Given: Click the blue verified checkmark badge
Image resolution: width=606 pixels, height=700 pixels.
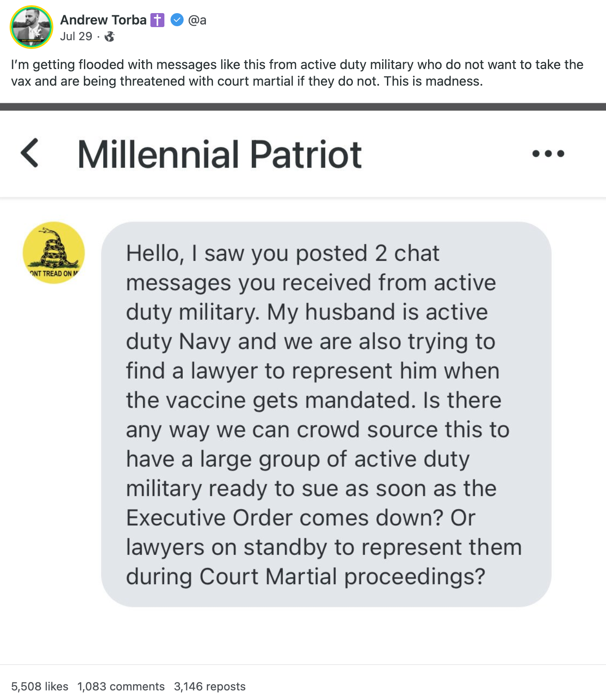Looking at the screenshot, I should click(177, 20).
